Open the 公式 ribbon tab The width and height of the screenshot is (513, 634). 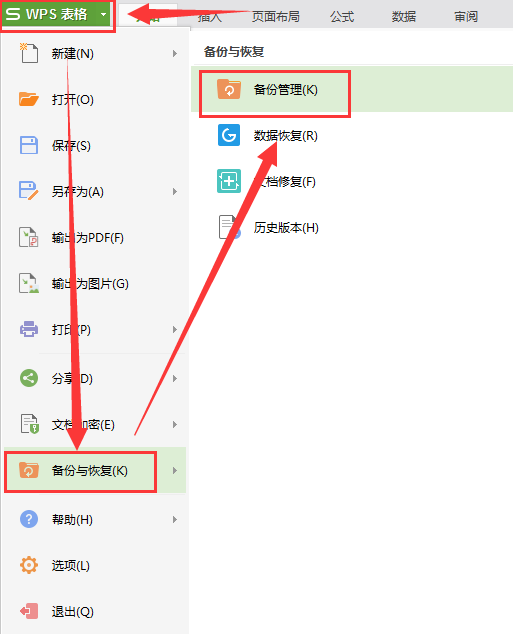(x=342, y=17)
